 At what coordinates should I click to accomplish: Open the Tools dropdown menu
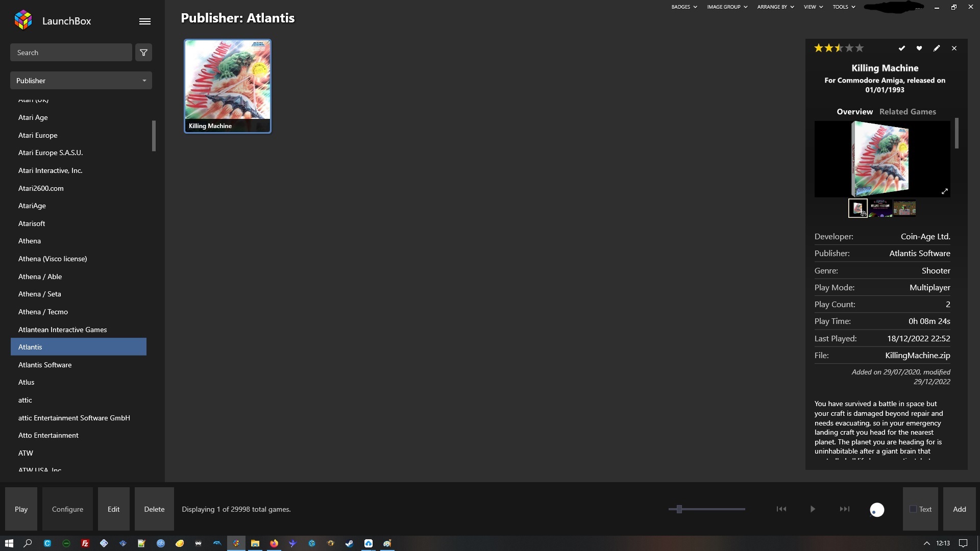844,7
